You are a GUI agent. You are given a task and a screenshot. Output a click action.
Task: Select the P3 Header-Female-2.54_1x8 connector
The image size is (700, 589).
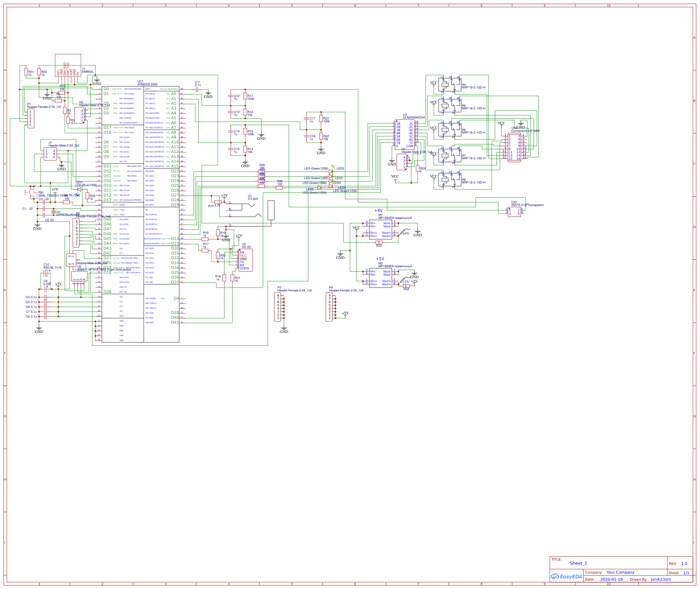tap(277, 307)
